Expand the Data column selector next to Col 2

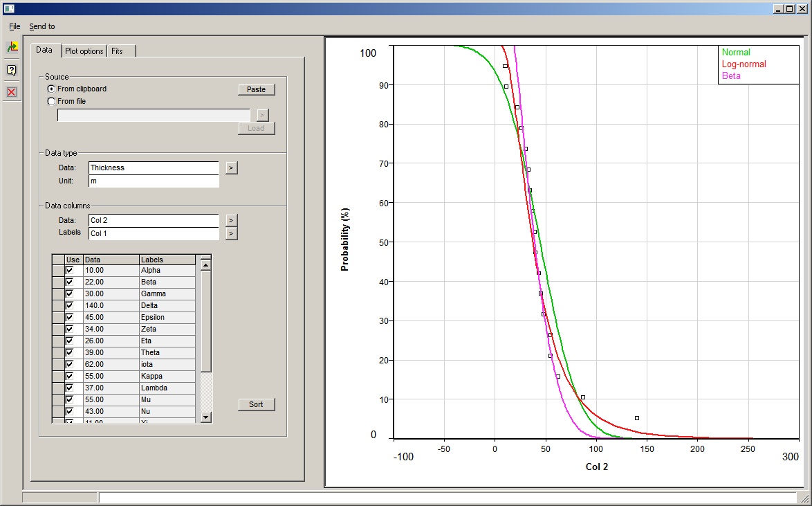232,220
